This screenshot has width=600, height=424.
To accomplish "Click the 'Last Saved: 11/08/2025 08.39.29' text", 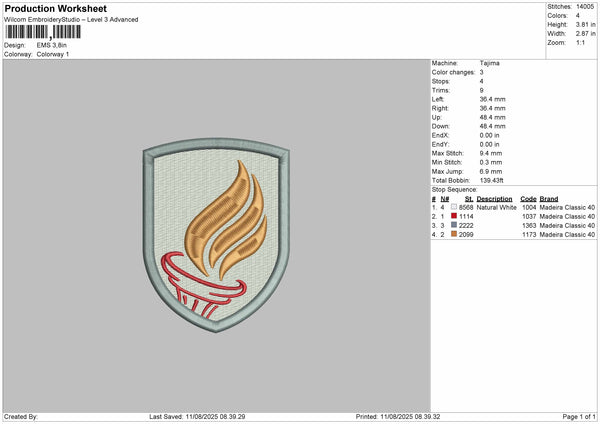I will [x=197, y=417].
